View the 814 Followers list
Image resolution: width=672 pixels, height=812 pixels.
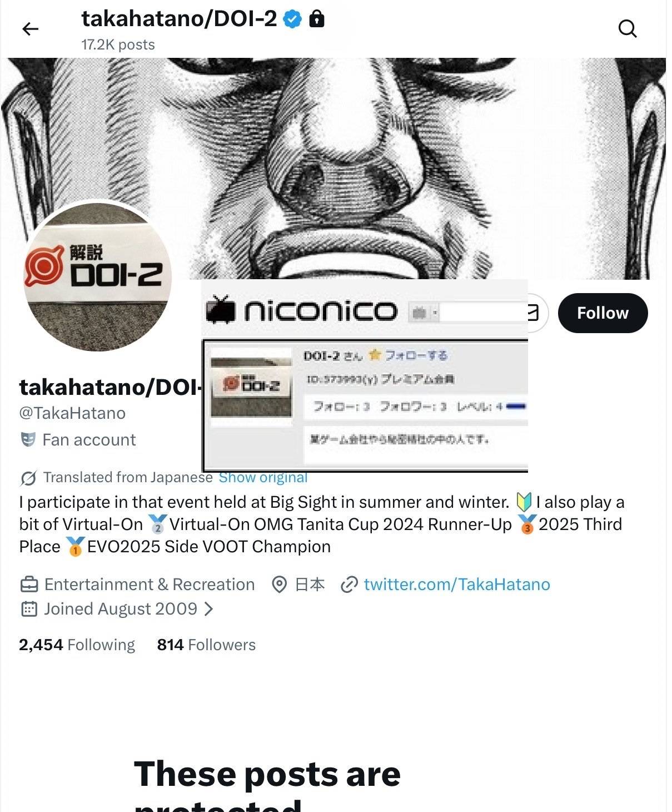pyautogui.click(x=206, y=645)
